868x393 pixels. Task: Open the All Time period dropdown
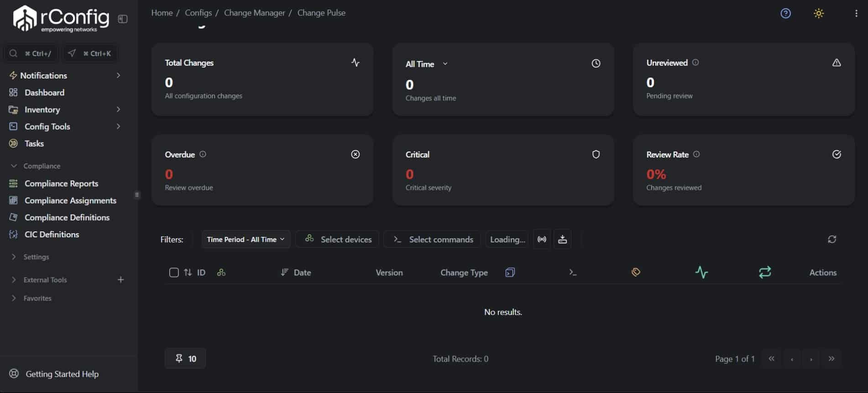pos(427,64)
